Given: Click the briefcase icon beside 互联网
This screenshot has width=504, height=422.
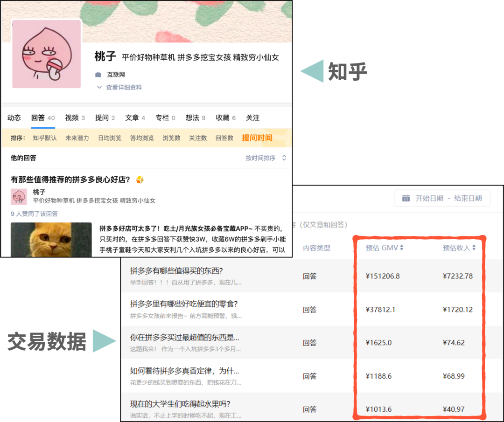Looking at the screenshot, I should coord(98,75).
